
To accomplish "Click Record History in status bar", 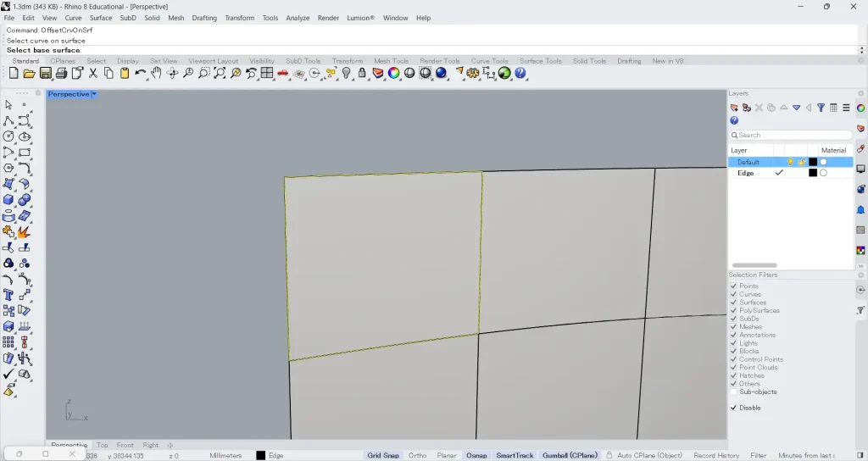I will coord(716,455).
